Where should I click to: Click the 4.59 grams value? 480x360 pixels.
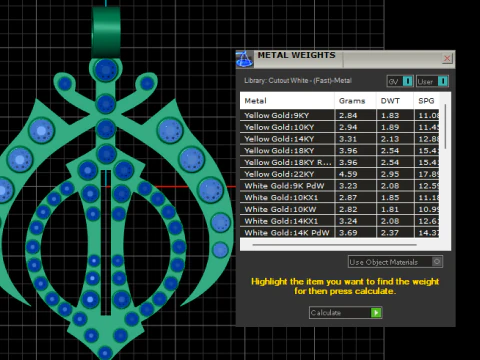coord(348,174)
